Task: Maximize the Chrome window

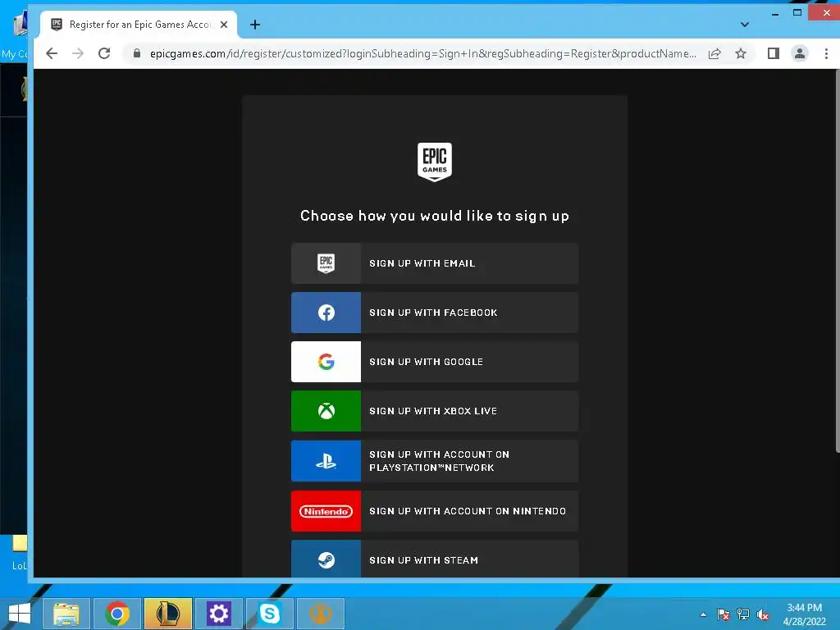Action: click(x=797, y=13)
